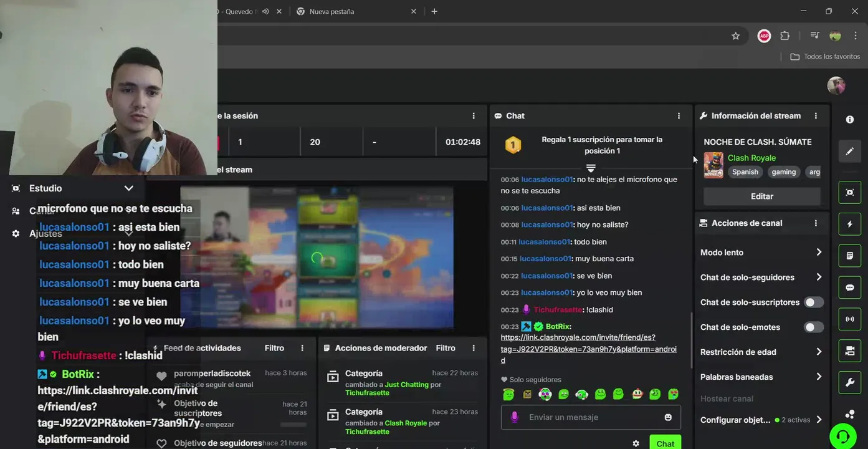Open a new browser tab with plus
Screen dimensions: 868x449
pyautogui.click(x=434, y=11)
